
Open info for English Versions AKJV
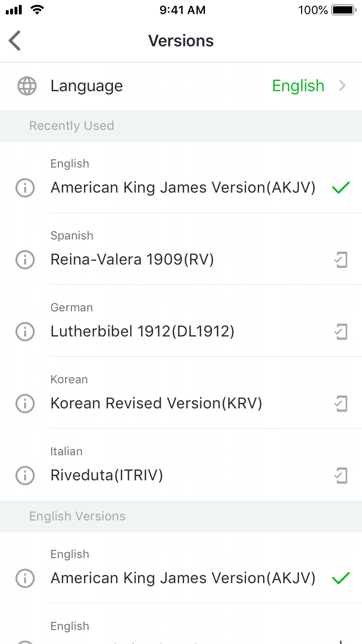tap(25, 578)
